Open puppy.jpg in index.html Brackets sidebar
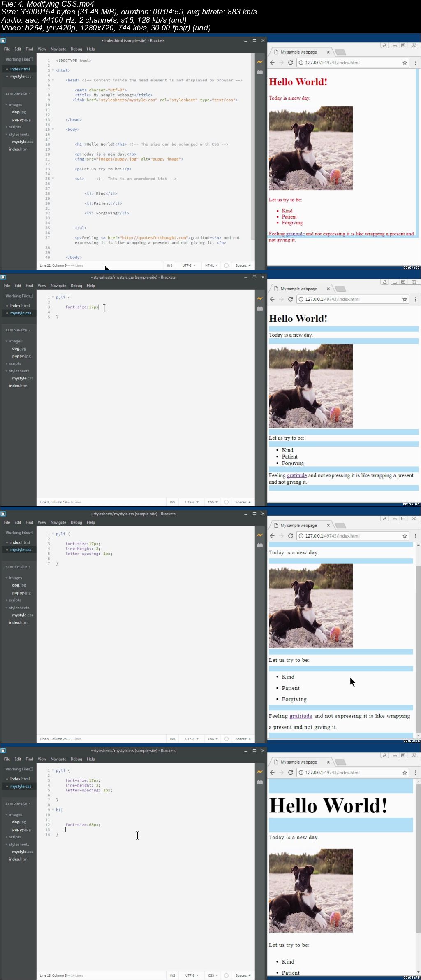Screen dimensions: 421x980 [21, 119]
